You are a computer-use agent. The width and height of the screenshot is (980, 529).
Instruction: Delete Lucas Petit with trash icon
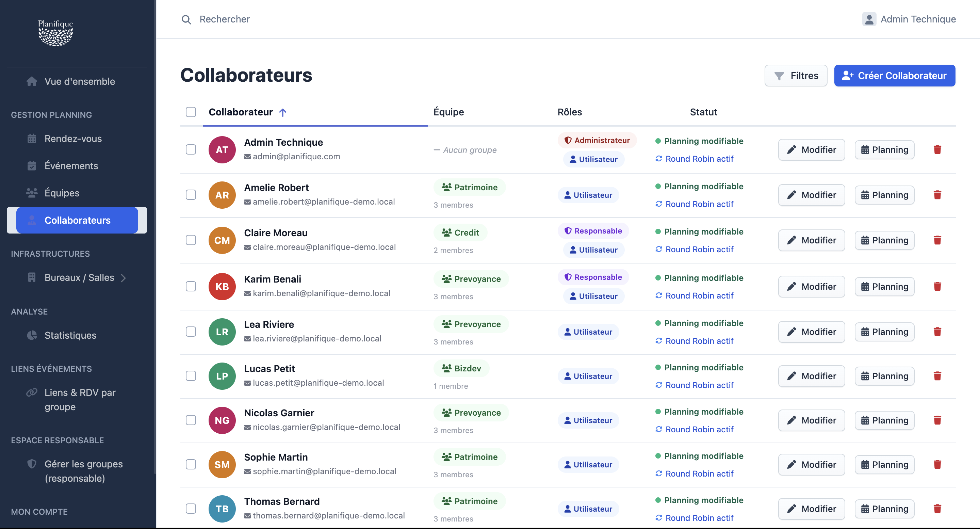937,376
